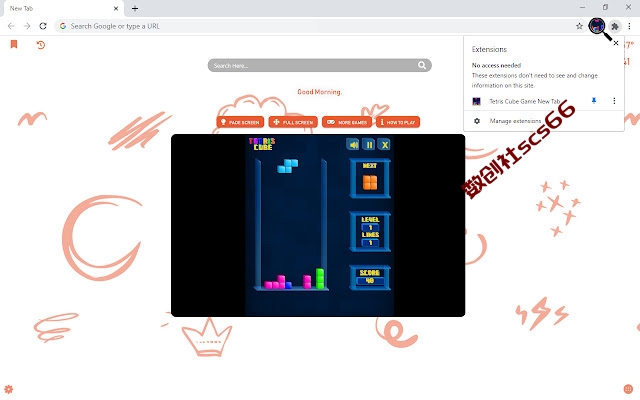Screen dimensions: 640x400
Task: Click the Next piece preview box
Action: point(370,178)
